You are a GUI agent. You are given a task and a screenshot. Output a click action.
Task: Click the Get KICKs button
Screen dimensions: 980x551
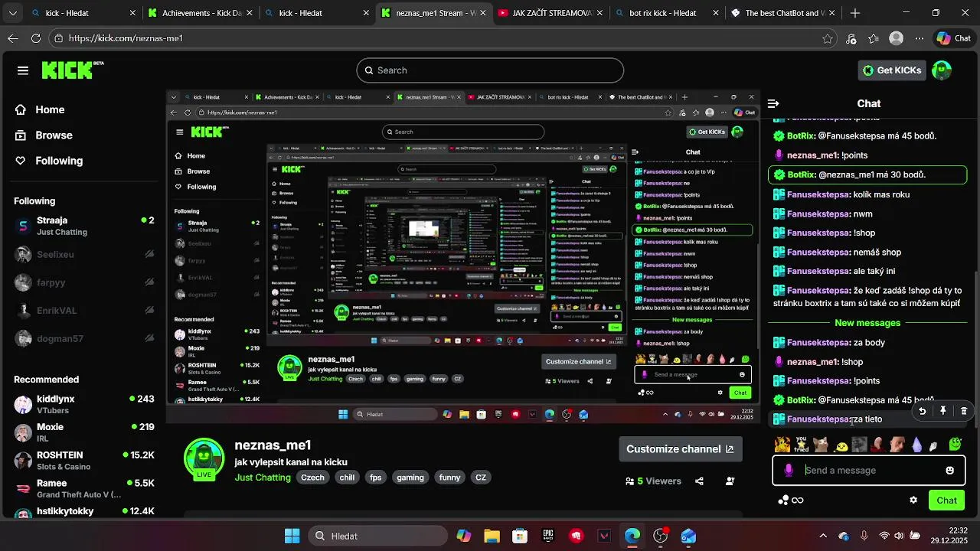892,70
